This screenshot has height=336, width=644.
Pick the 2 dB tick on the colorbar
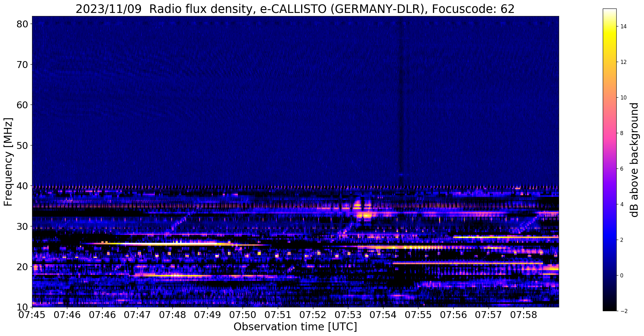pos(621,240)
